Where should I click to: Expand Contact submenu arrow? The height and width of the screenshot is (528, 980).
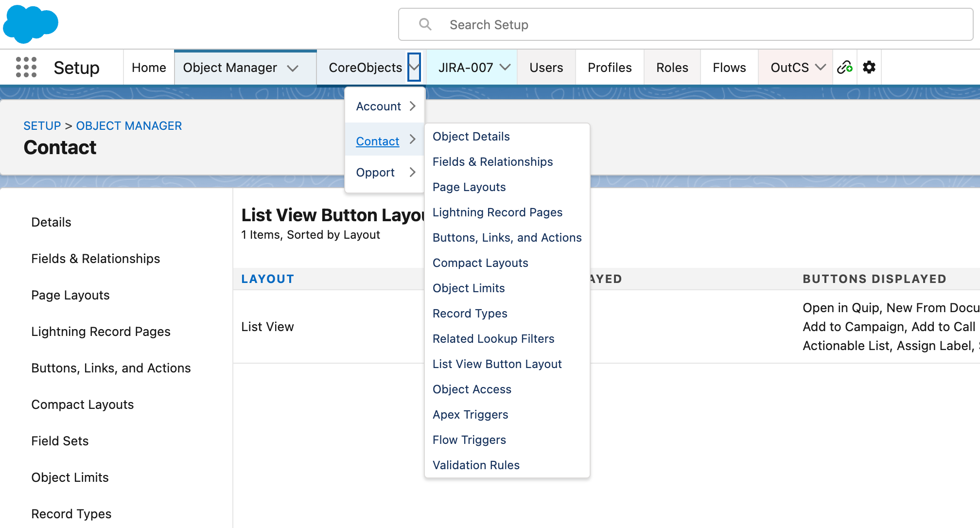click(x=413, y=139)
